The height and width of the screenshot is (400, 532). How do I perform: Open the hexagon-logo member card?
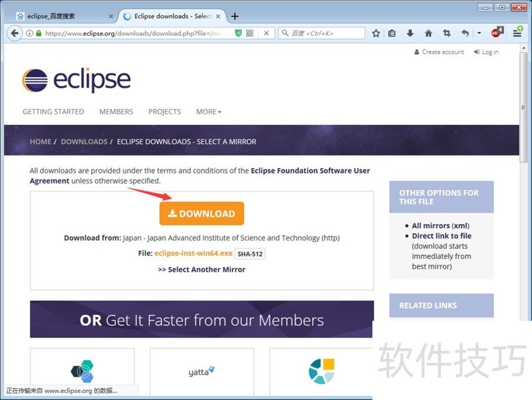pyautogui.click(x=82, y=371)
